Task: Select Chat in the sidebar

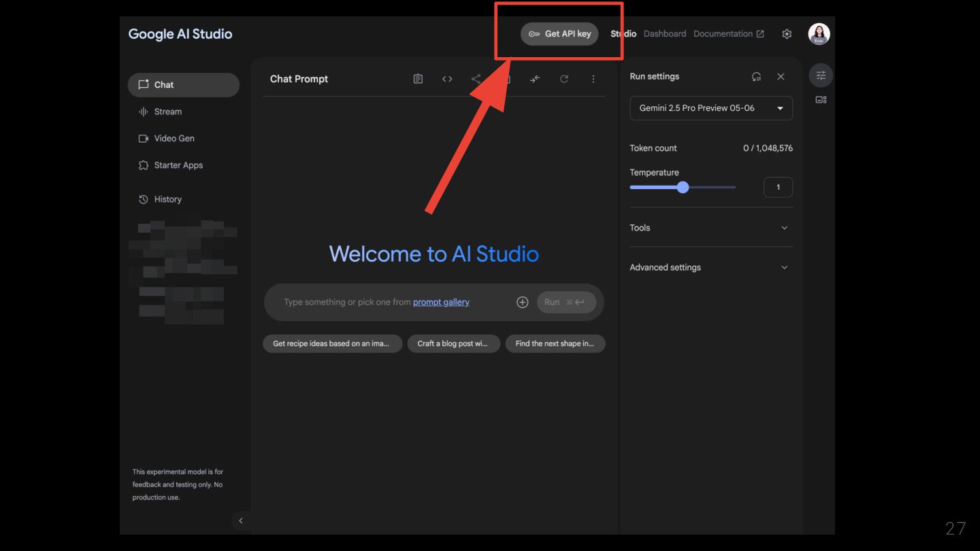Action: point(184,85)
